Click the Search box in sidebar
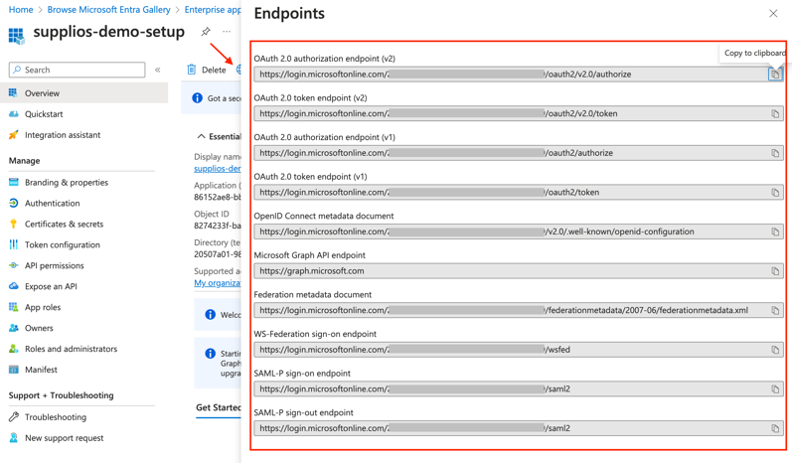 [x=77, y=70]
